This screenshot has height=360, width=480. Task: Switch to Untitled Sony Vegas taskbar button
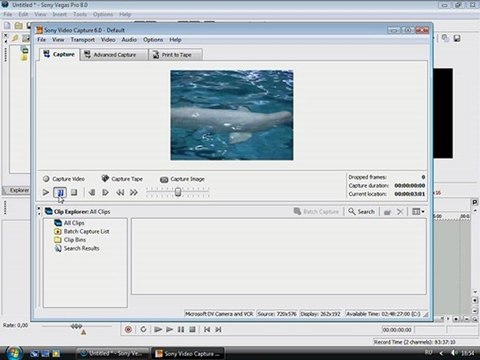[x=113, y=353]
